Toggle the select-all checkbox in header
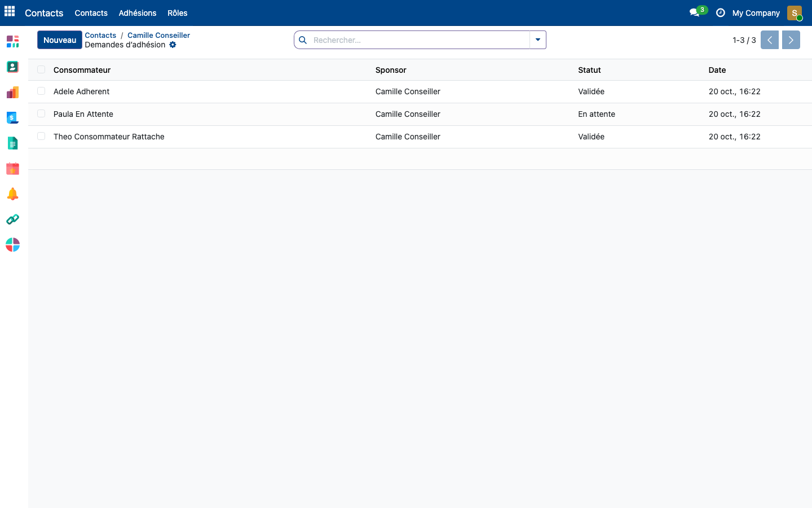 point(41,69)
